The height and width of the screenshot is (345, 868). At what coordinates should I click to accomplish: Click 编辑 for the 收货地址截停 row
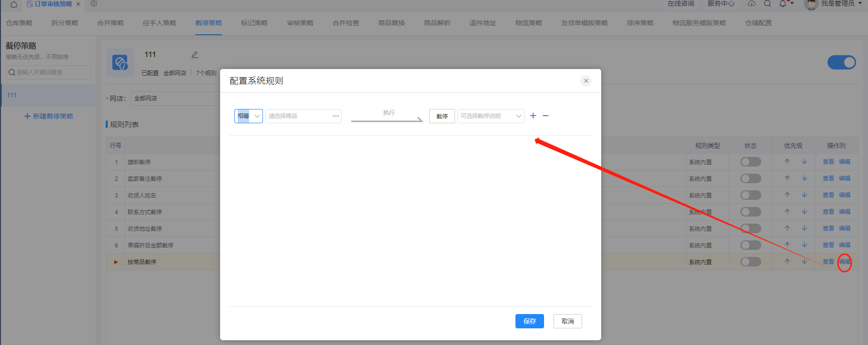point(845,228)
